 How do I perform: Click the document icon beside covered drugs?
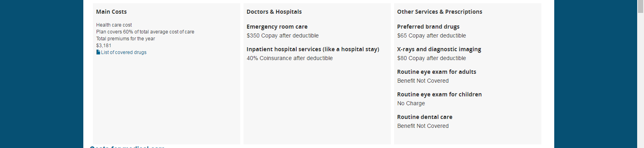(x=98, y=52)
